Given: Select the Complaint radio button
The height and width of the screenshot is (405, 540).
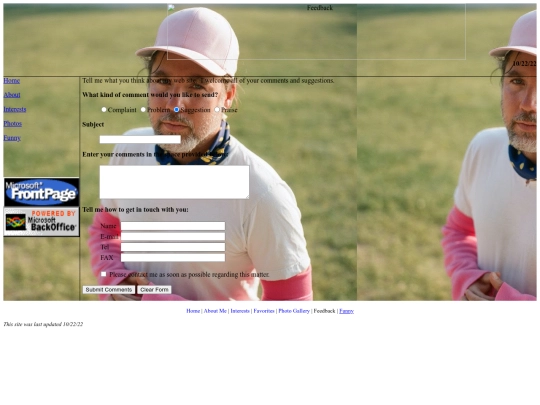Looking at the screenshot, I should [x=104, y=110].
